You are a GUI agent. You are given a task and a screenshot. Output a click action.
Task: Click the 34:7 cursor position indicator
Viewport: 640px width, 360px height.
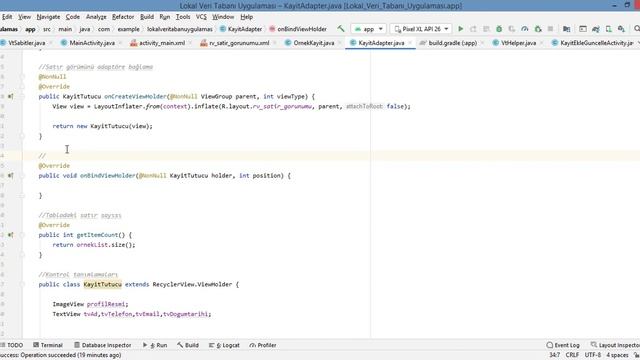point(554,355)
